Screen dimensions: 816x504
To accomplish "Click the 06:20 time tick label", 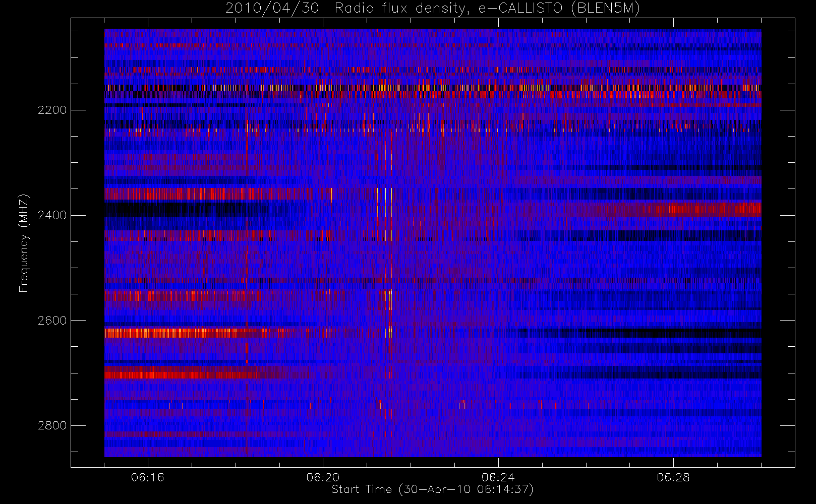I will point(323,477).
